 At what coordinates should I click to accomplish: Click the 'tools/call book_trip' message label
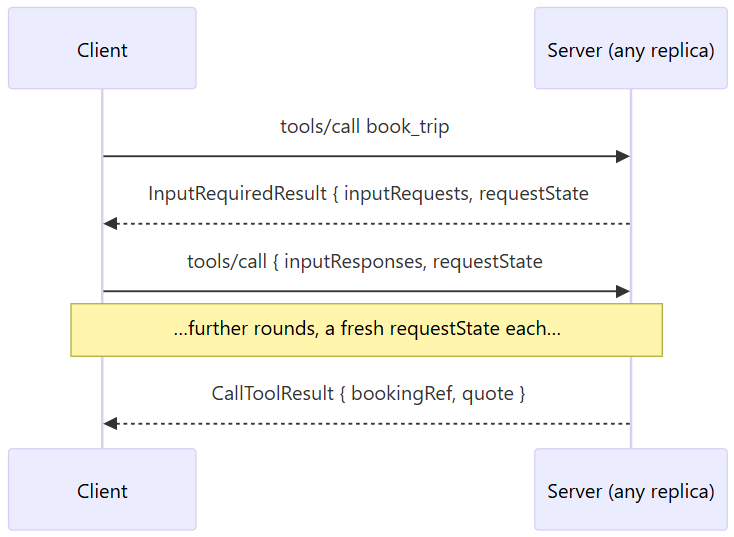click(x=365, y=127)
